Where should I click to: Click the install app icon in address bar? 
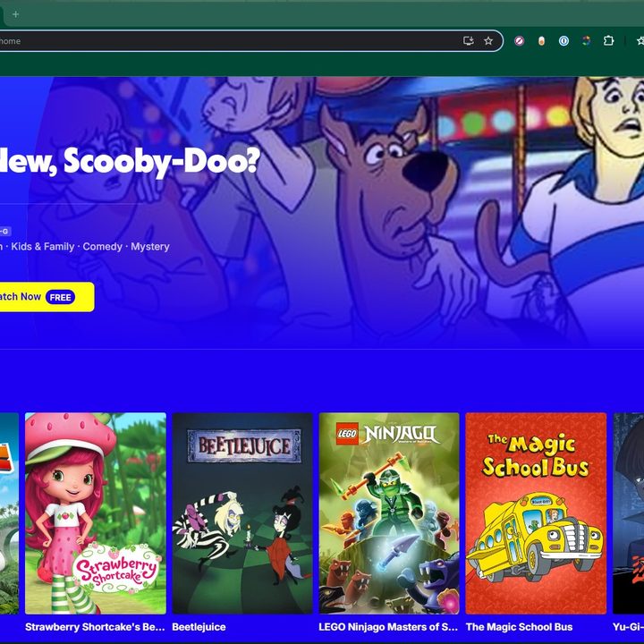point(468,40)
